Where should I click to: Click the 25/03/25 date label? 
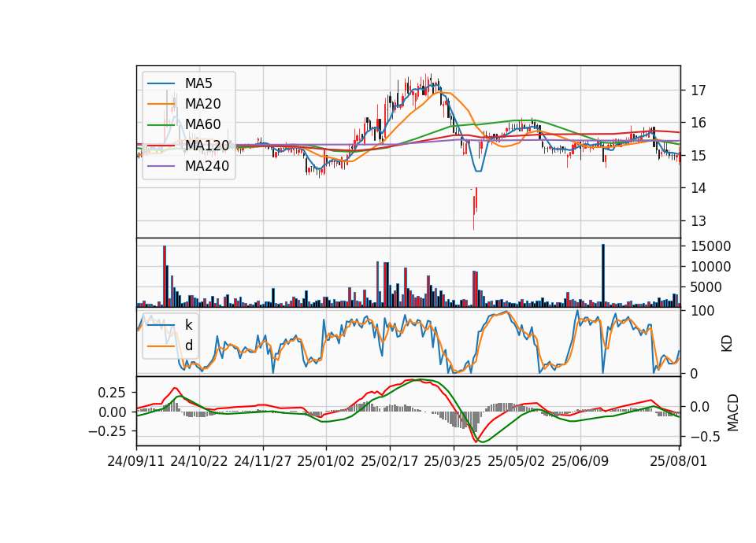(x=453, y=461)
